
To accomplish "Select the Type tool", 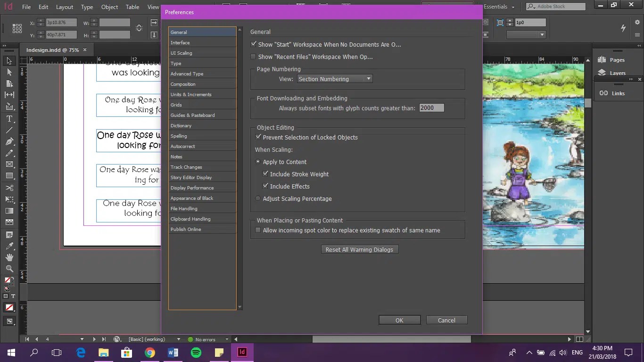I will 8,118.
